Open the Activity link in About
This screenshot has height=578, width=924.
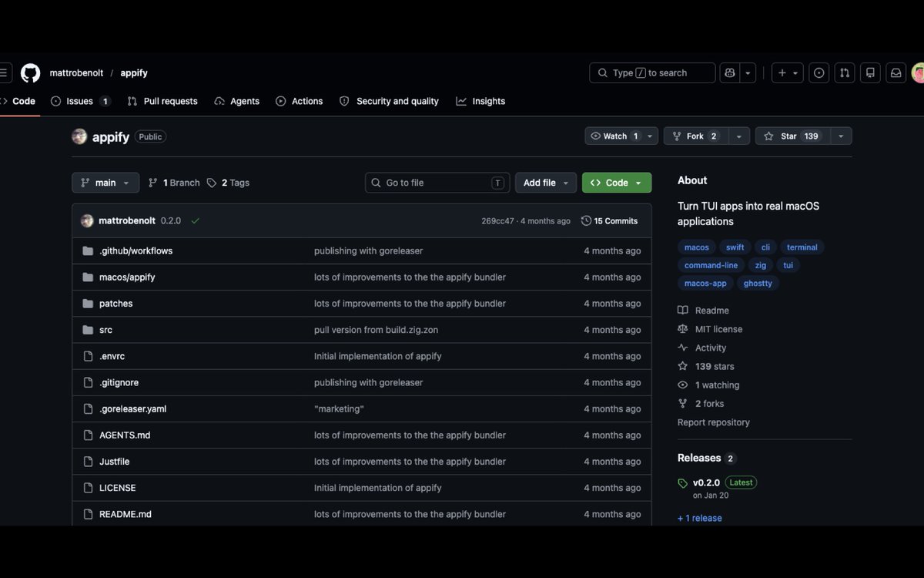(x=701, y=348)
